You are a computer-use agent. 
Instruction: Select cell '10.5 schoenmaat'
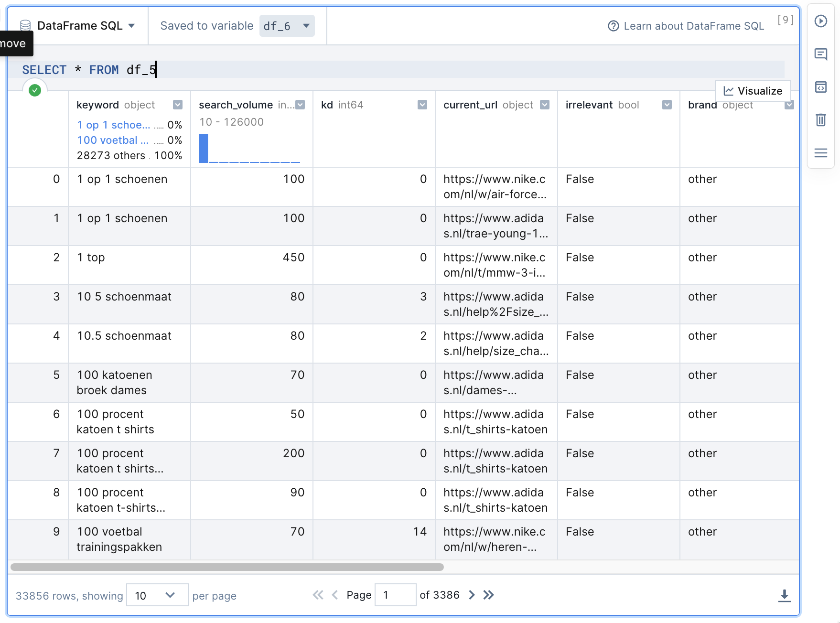[129, 344]
